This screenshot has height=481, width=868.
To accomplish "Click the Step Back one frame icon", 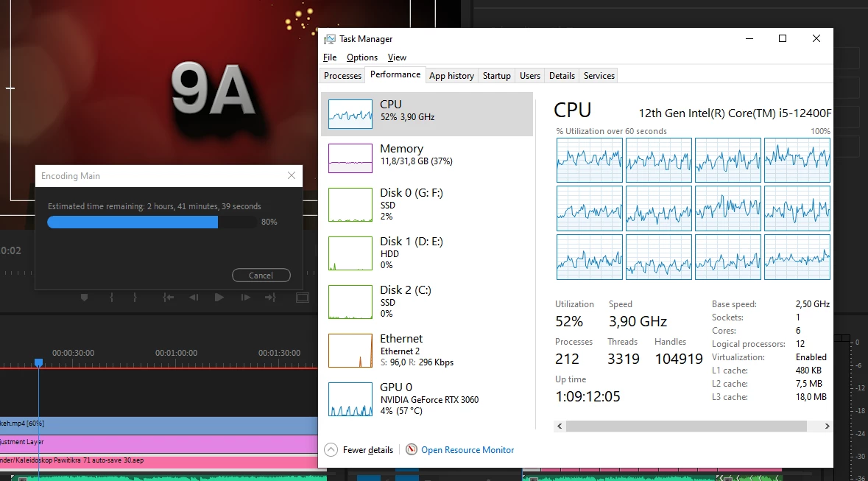I will (193, 298).
